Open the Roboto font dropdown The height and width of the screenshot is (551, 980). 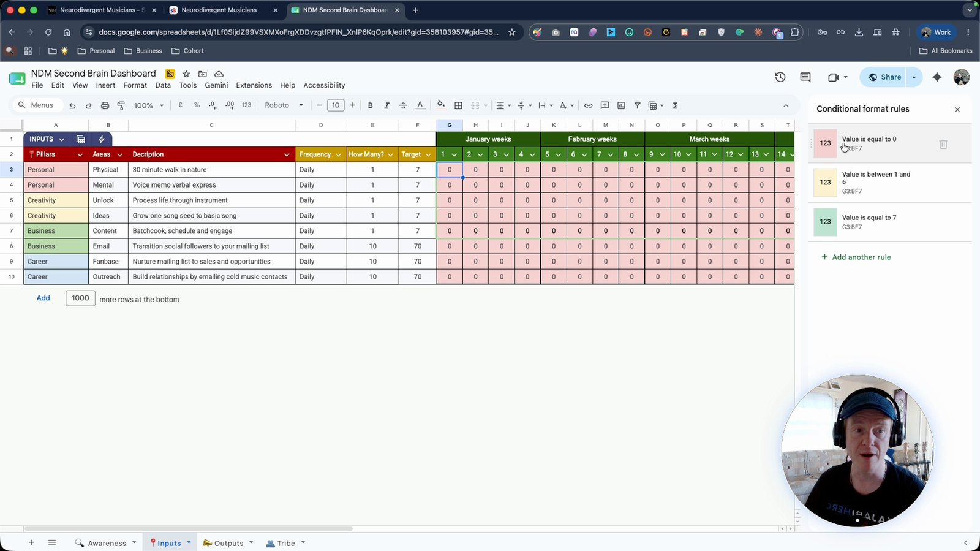pyautogui.click(x=284, y=105)
